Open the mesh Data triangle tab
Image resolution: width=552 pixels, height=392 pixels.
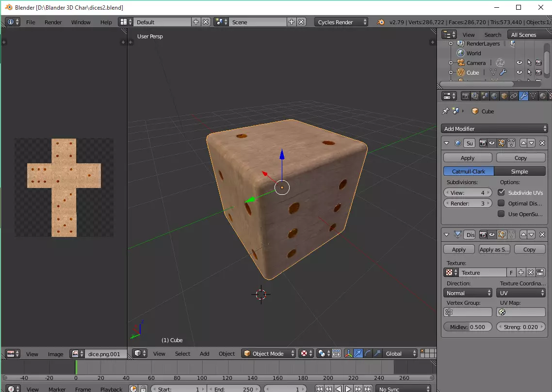click(x=533, y=96)
